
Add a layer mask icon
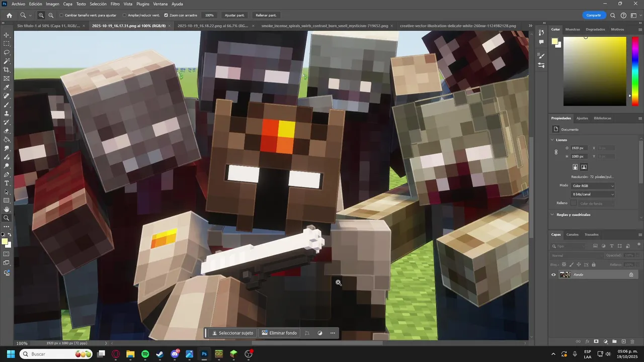point(596,341)
